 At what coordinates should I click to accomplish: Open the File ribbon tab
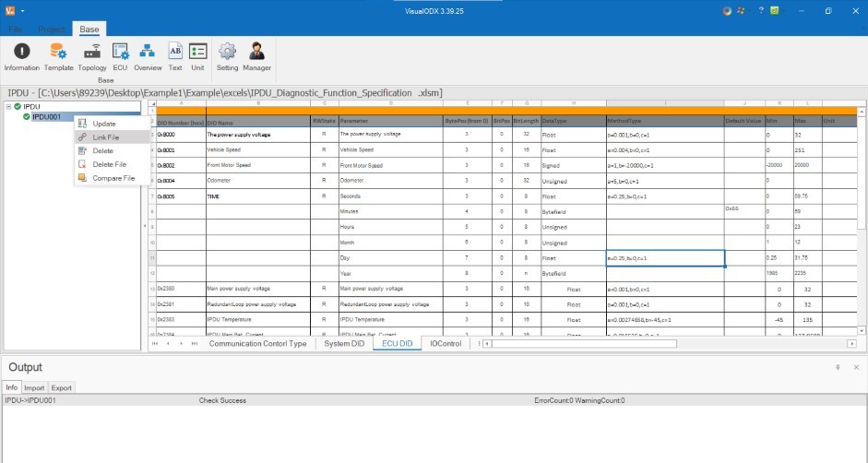coord(15,30)
